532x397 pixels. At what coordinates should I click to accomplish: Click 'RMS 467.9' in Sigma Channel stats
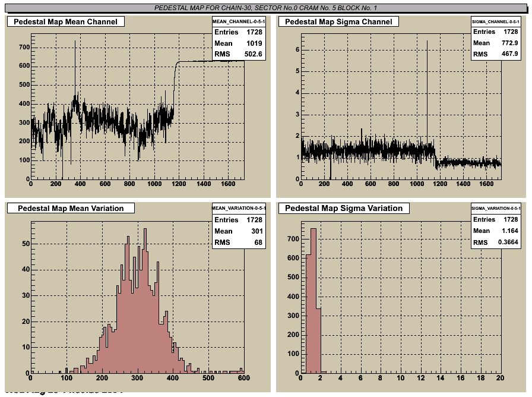pos(495,54)
